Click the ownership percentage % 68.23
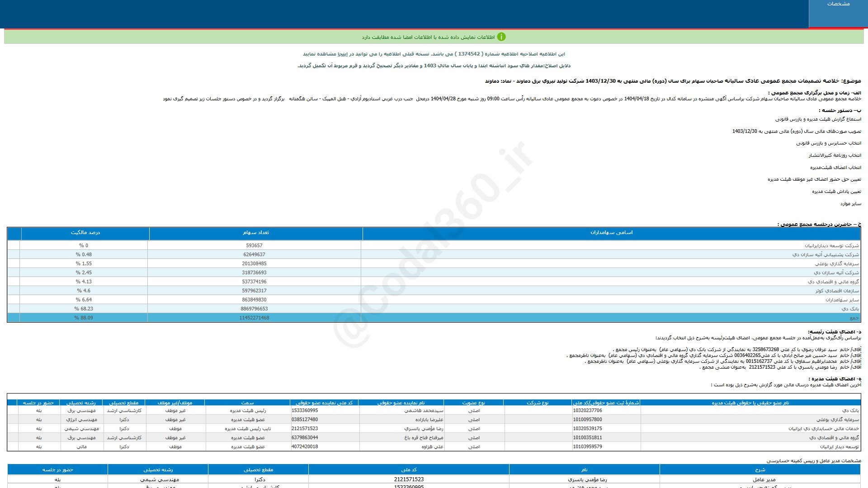This screenshot has height=488, width=868. pos(84,309)
